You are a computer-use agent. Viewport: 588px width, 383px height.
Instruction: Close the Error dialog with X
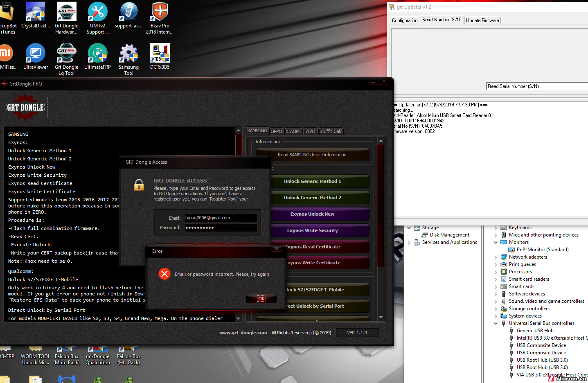point(277,248)
